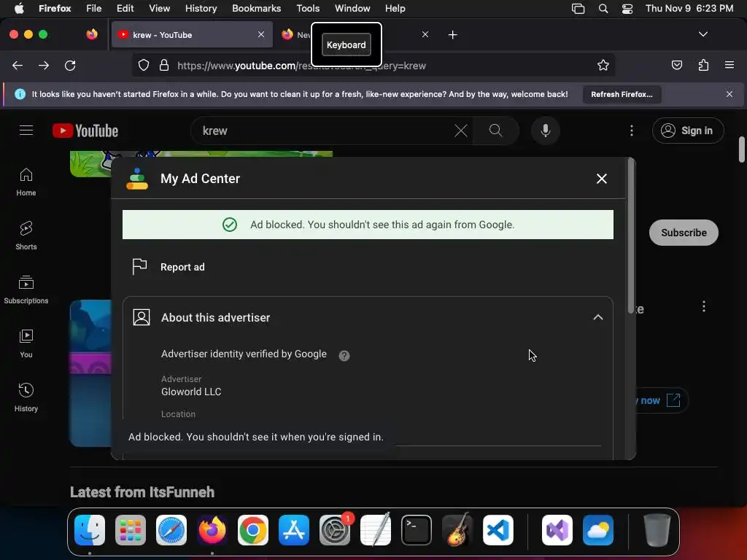Open Subscriptions in sidebar
The image size is (747, 560).
pos(26,289)
